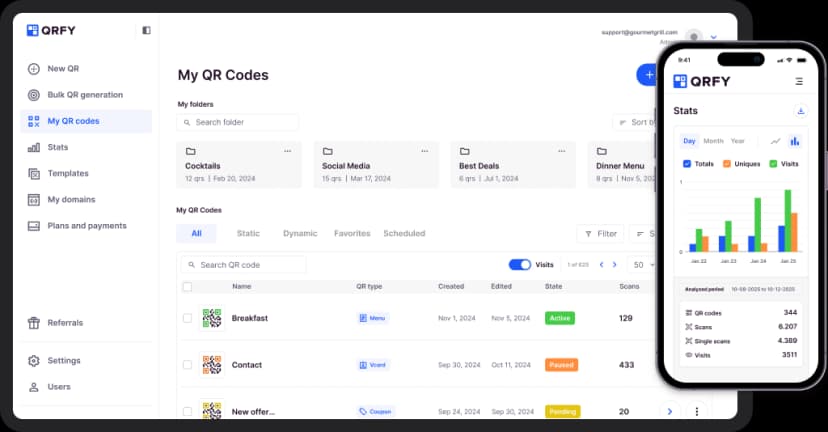Click the Active state badge for Breakfast

[x=560, y=318]
